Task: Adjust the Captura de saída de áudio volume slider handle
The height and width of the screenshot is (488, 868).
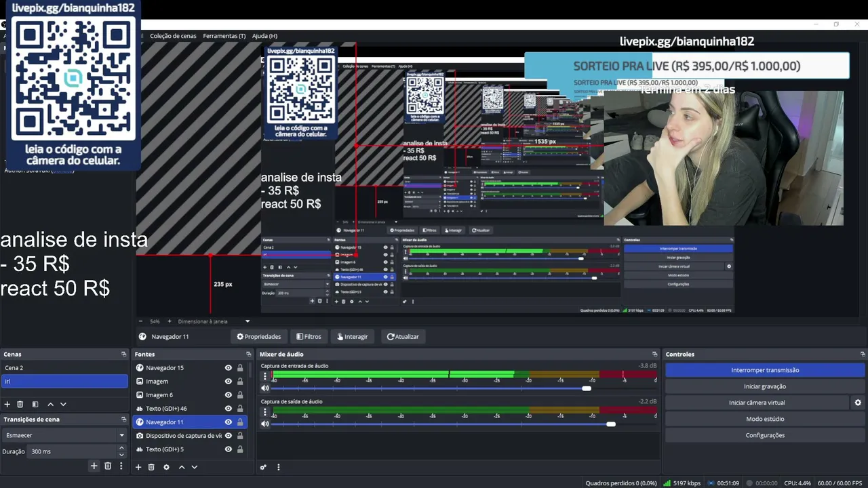Action: pos(611,424)
